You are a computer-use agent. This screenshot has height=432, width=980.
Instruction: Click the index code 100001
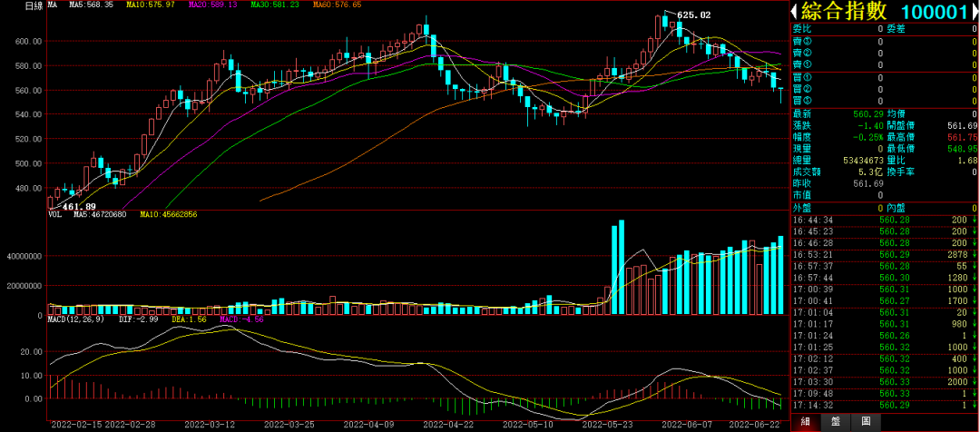click(935, 11)
